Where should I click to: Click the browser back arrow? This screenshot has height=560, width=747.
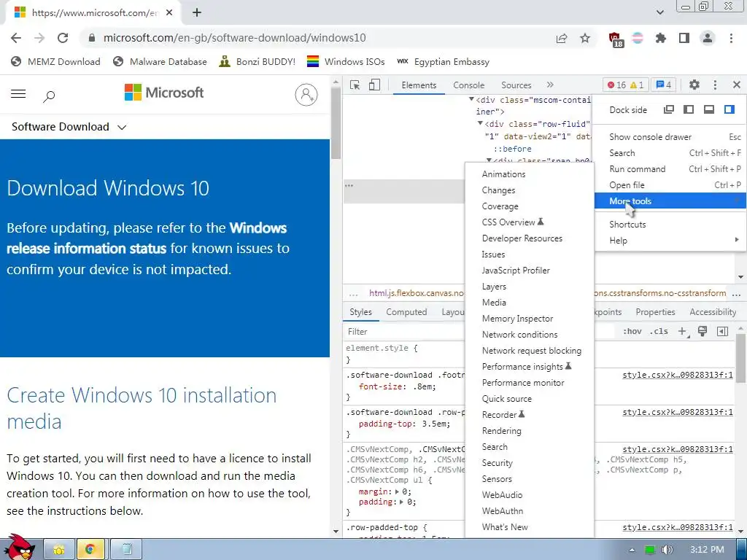click(16, 38)
